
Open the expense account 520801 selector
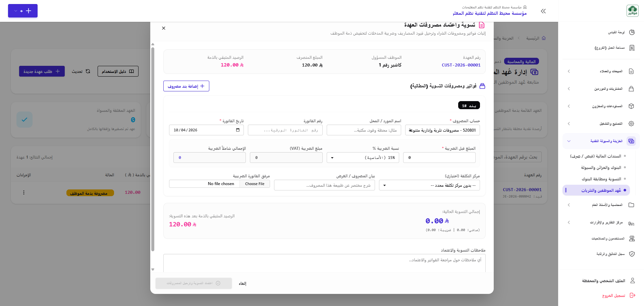coord(442,130)
